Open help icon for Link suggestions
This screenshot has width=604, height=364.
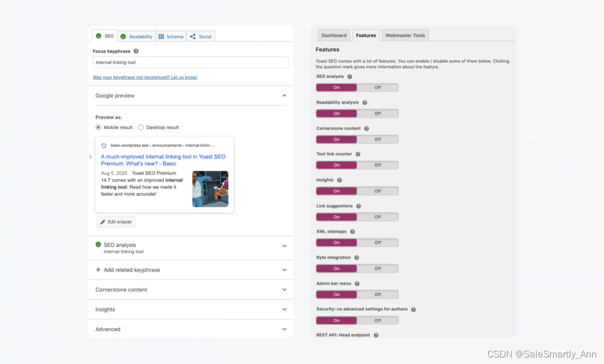pyautogui.click(x=358, y=206)
